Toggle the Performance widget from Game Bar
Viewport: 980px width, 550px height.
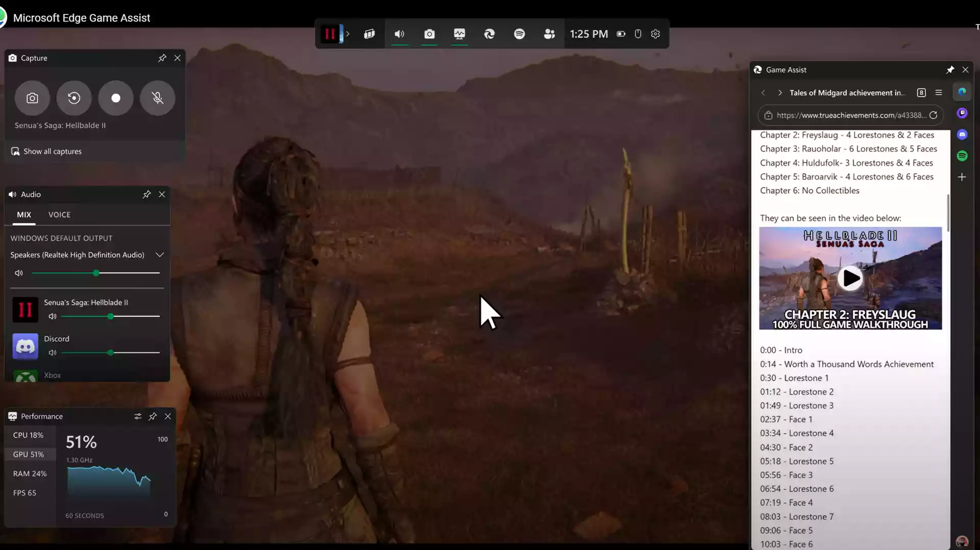459,34
